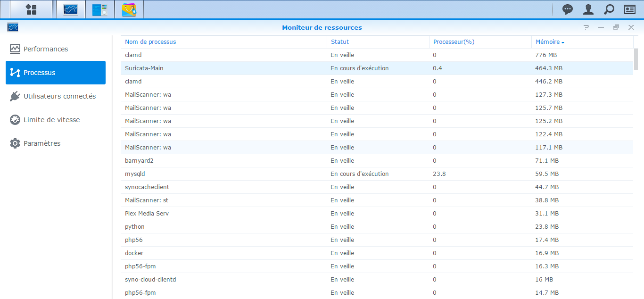The height and width of the screenshot is (299, 644).
Task: Open the help question mark icon
Action: (586, 27)
